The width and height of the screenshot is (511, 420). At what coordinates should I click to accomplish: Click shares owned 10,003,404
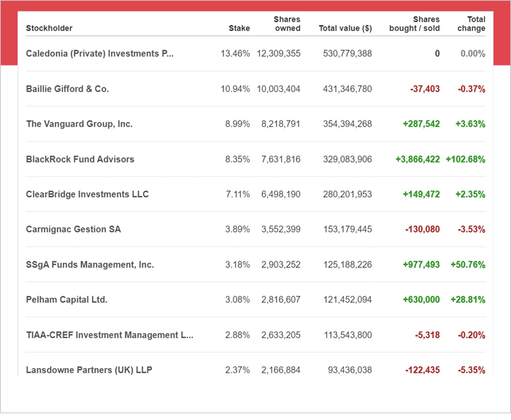point(279,89)
